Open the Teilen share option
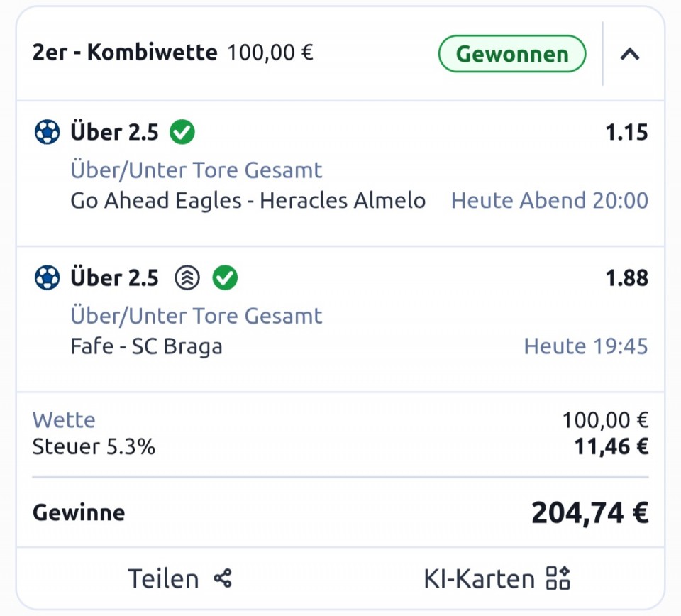Screen dimensions: 681x616 click(163, 579)
